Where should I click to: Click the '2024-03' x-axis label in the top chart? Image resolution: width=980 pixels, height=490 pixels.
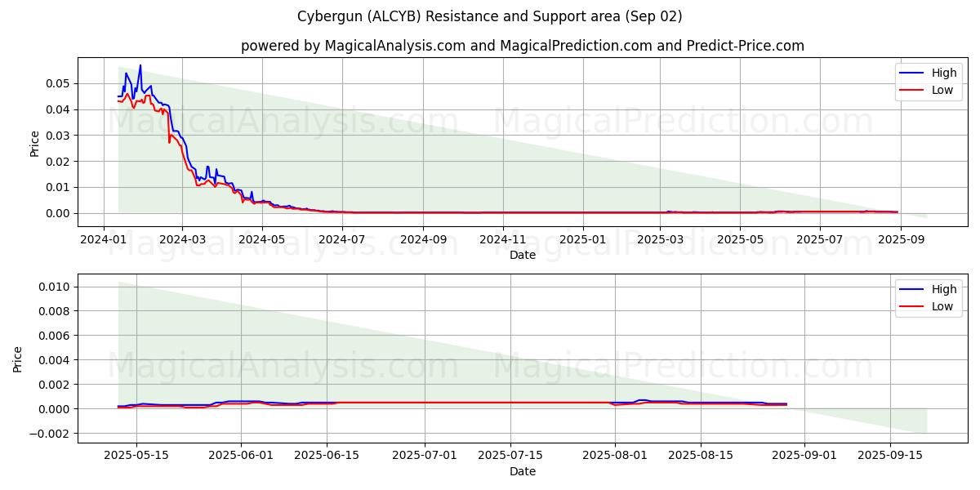click(182, 239)
